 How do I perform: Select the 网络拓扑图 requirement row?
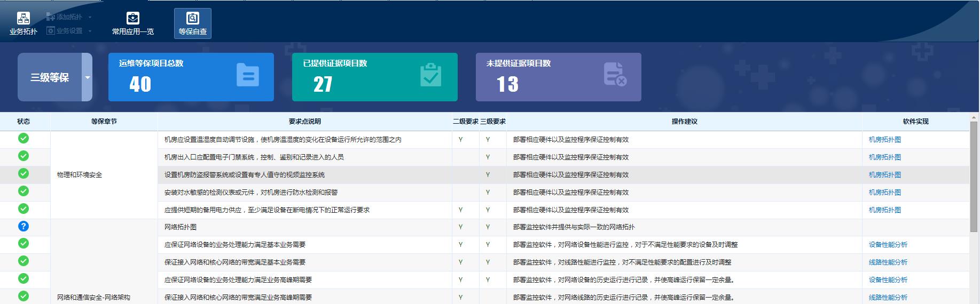pos(181,227)
